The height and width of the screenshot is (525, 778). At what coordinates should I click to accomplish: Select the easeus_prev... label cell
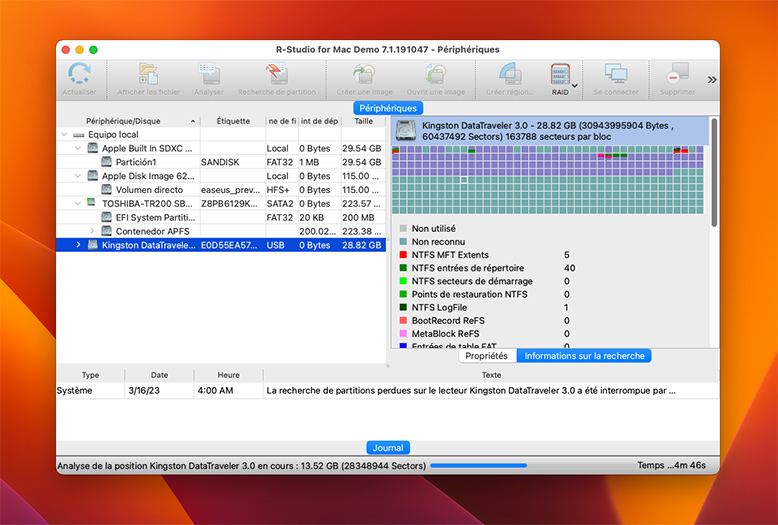233,190
